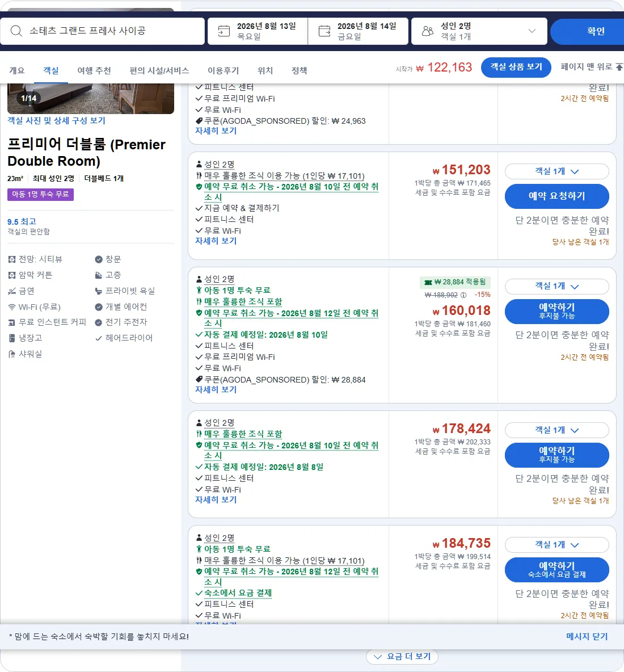The image size is (624, 672).
Task: Select the 객실 tab
Action: pos(51,70)
